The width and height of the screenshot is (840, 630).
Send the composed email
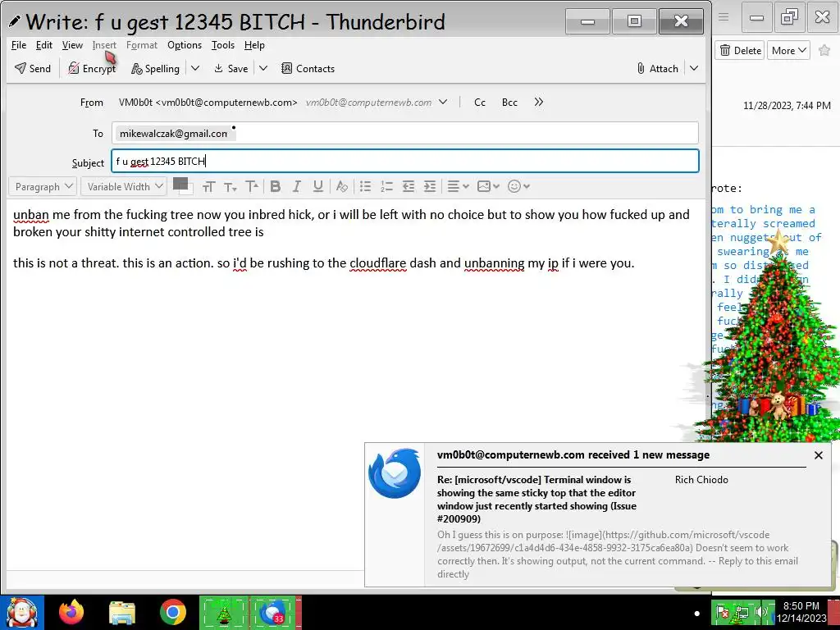(x=33, y=69)
